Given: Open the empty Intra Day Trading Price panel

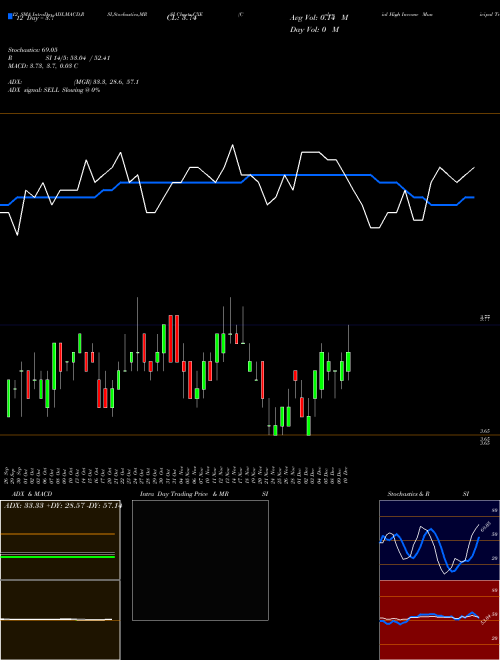Looking at the screenshot, I should 200,560.
